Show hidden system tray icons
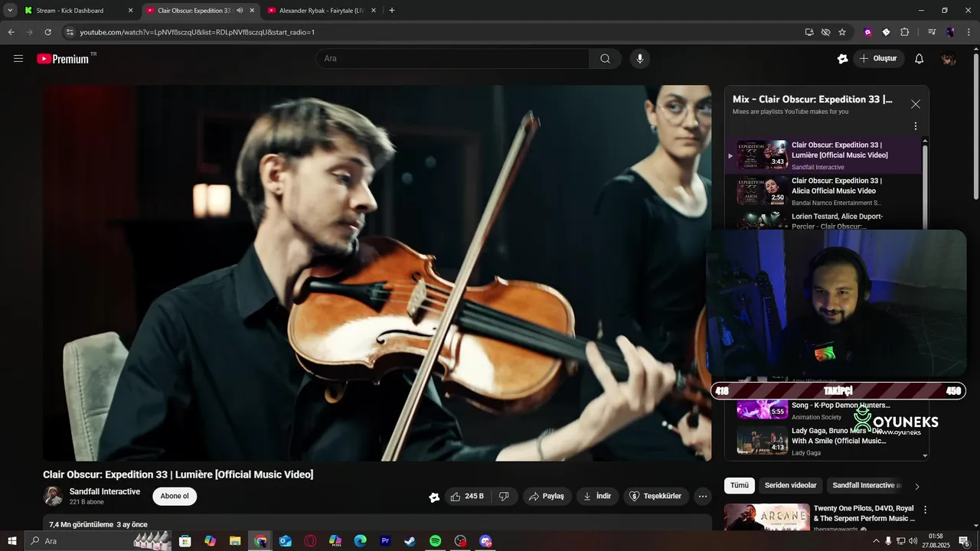 (876, 541)
